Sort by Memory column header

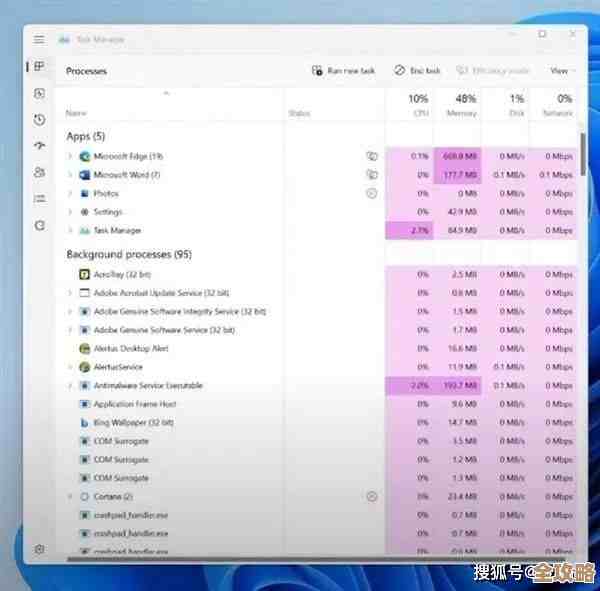click(x=457, y=105)
